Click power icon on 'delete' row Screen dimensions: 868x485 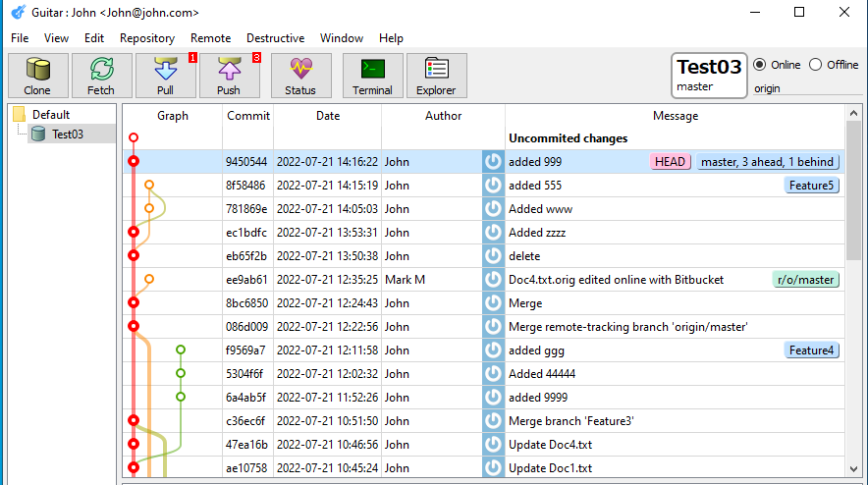(493, 256)
